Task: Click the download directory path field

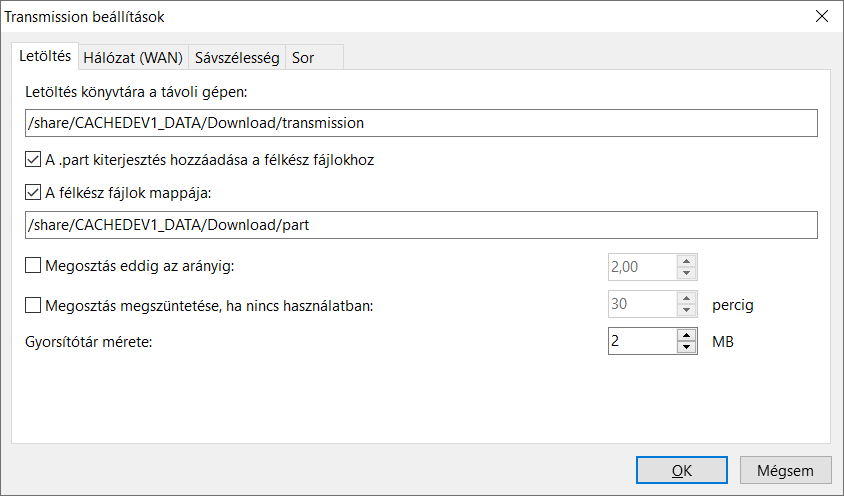Action: (421, 123)
